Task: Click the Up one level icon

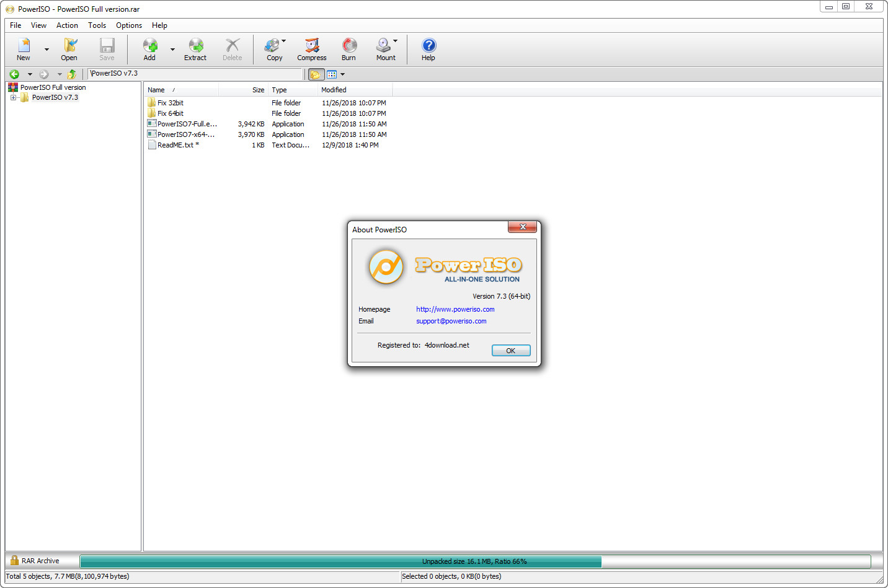Action: (x=72, y=74)
